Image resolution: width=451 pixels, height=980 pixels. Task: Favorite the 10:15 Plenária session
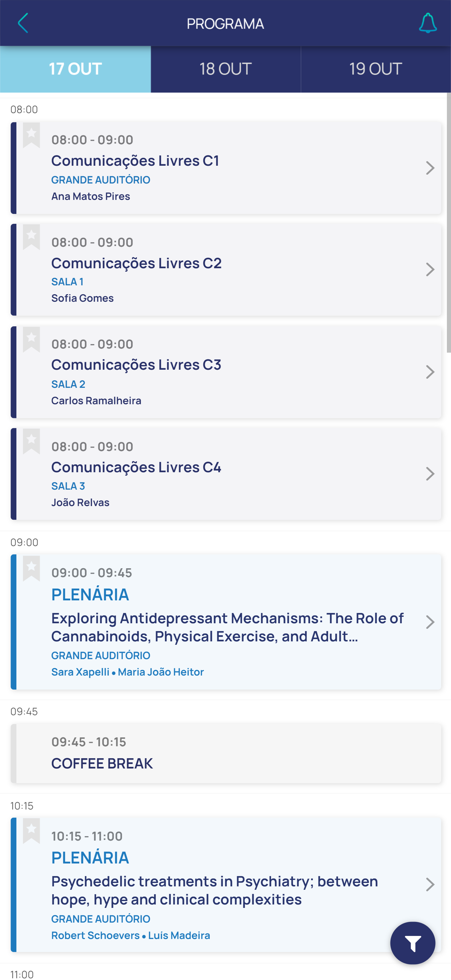pyautogui.click(x=31, y=830)
